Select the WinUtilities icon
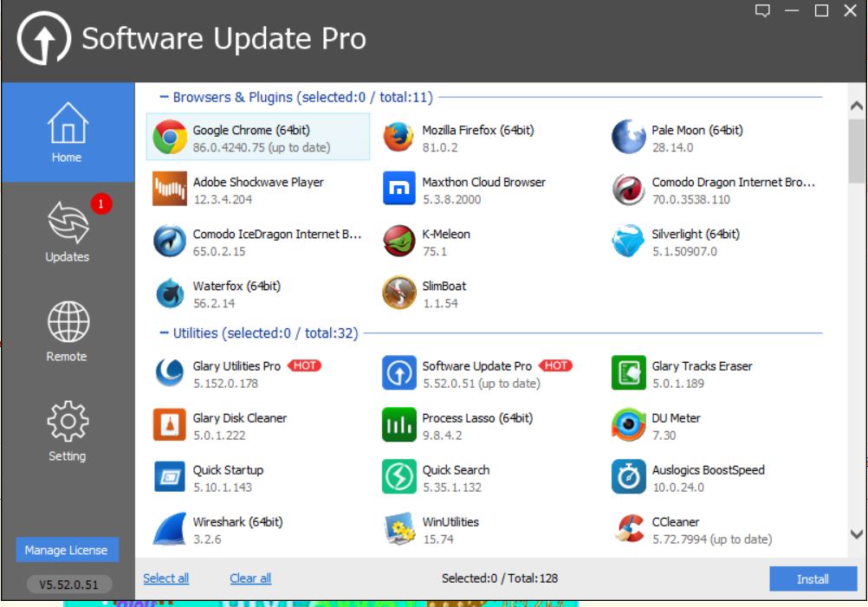 (398, 529)
